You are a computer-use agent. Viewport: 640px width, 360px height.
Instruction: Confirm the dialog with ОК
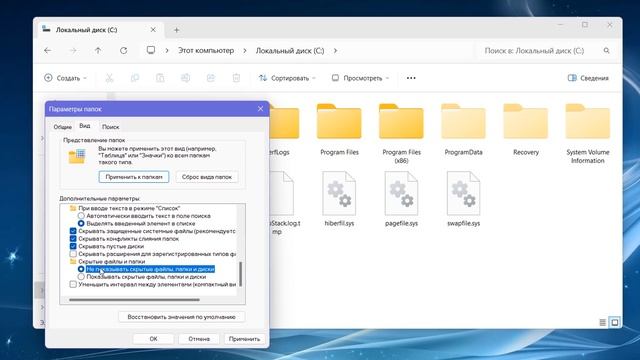coord(153,339)
